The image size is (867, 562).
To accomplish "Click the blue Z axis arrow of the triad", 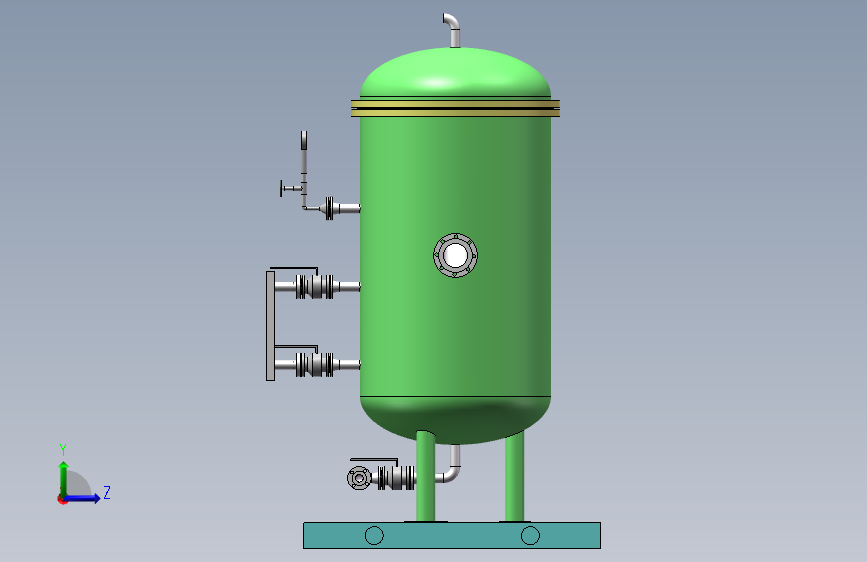I will coord(83,498).
